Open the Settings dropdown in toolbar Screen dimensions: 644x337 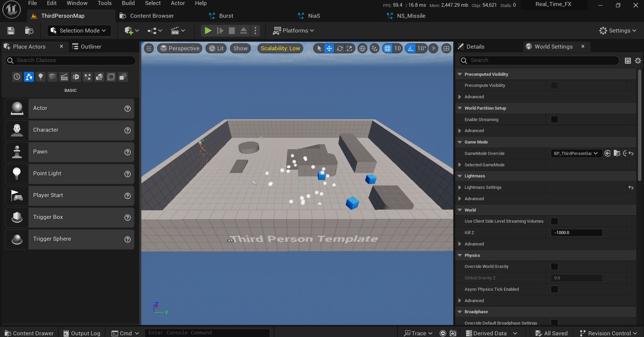click(618, 31)
